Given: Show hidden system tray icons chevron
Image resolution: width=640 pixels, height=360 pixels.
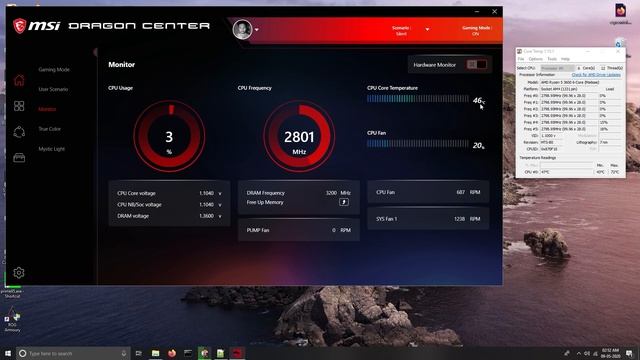Looking at the screenshot, I should (578, 353).
